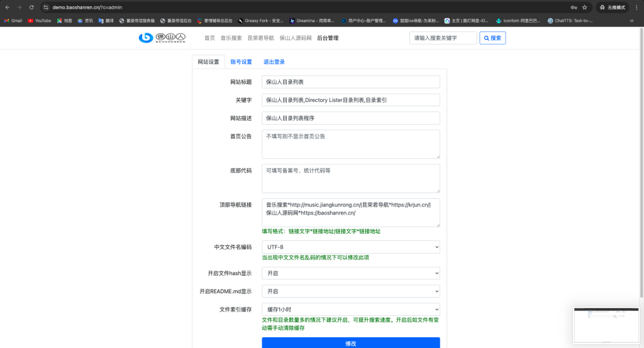Open the 用户中心-账户管理 bookmark

coord(364,21)
